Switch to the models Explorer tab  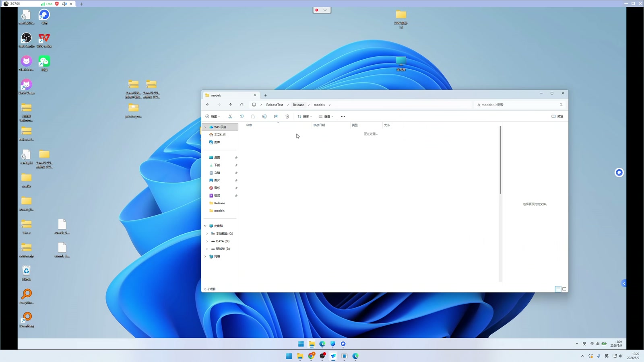point(230,95)
